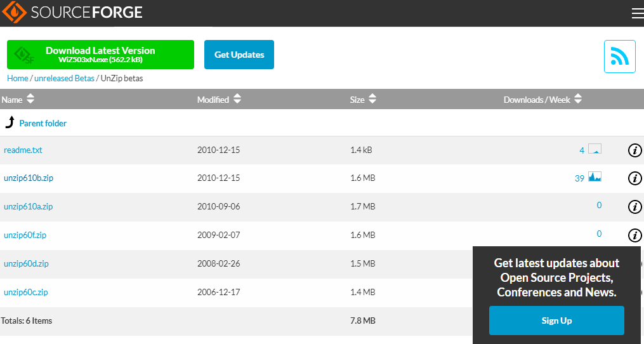The image size is (644, 344).
Task: Click the Parent folder arrow icon
Action: point(10,122)
